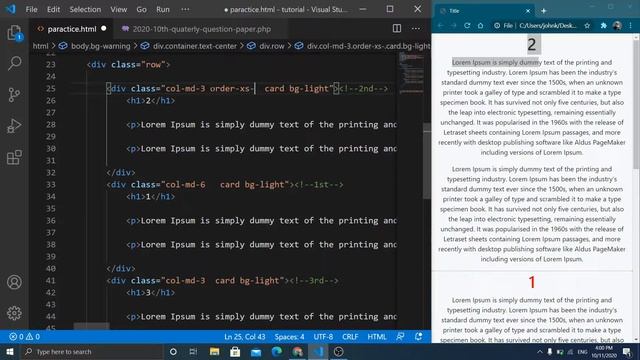The image size is (640, 360).
Task: Expand the overflow menu ellipsis in menu bar
Action: pos(185,9)
